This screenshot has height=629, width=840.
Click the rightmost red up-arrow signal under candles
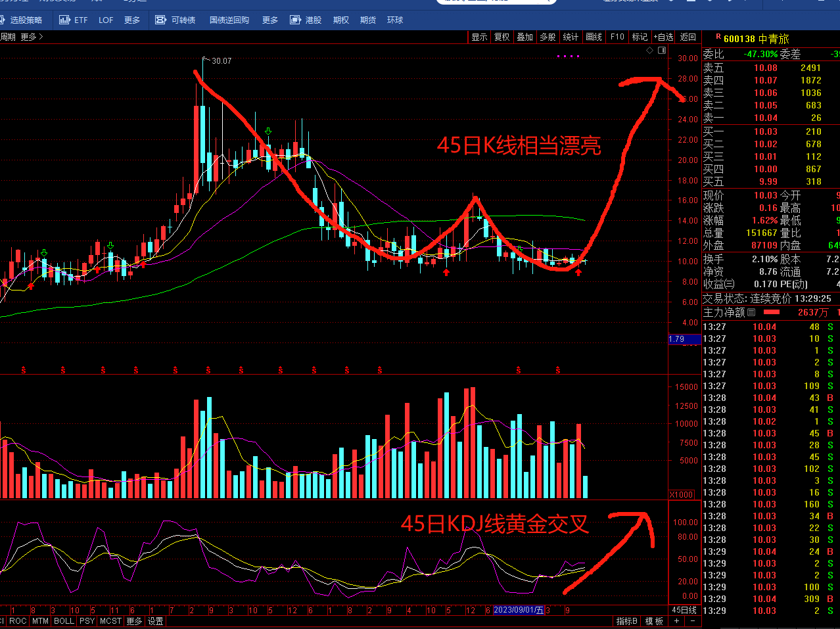pyautogui.click(x=578, y=271)
